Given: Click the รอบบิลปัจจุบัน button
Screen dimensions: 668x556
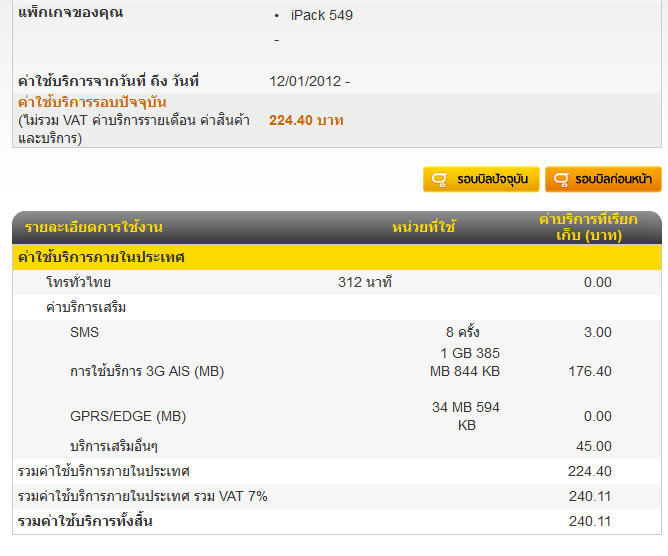Looking at the screenshot, I should click(x=481, y=179).
